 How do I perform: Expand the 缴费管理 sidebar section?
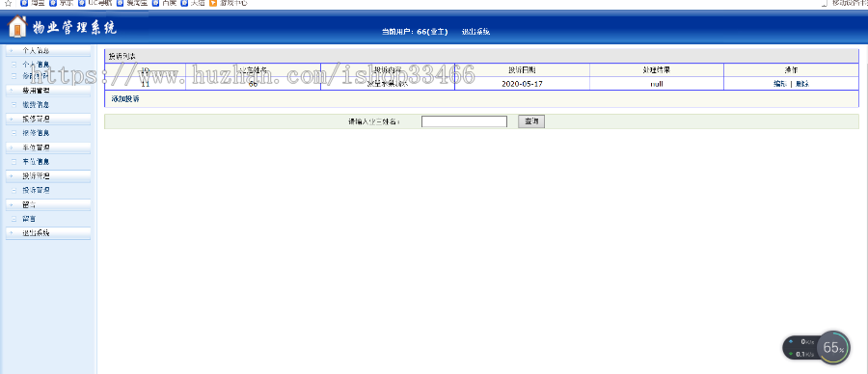coord(47,91)
